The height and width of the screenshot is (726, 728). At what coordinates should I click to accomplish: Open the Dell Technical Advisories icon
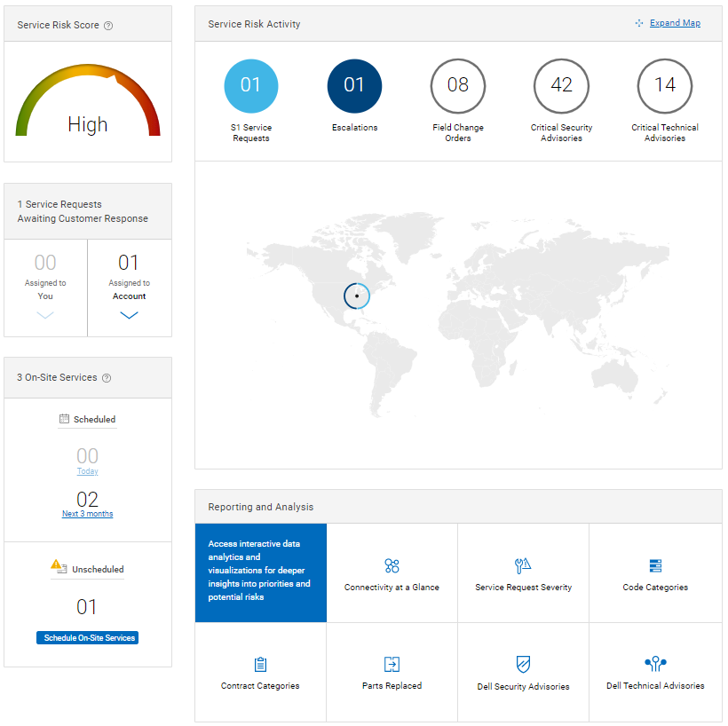[x=655, y=663]
